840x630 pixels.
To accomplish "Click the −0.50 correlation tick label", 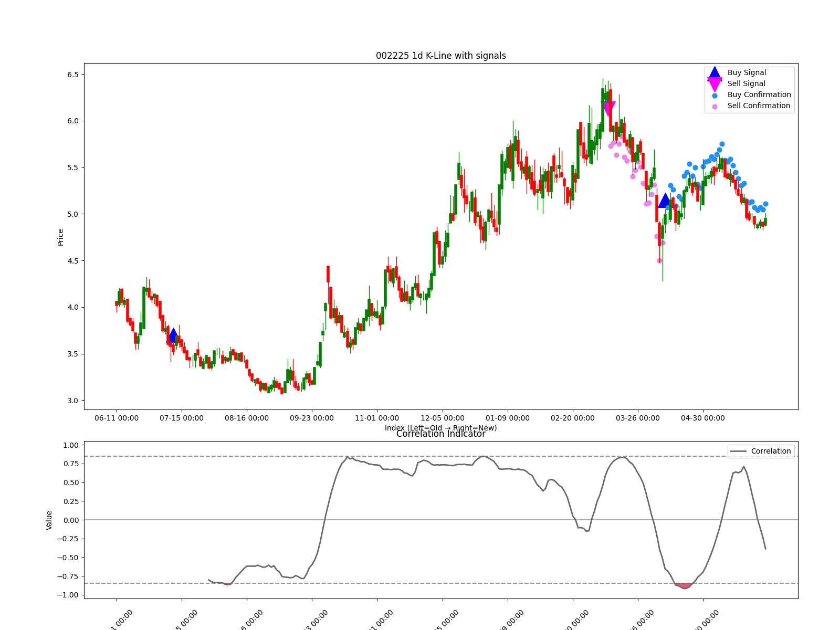I will pos(68,558).
